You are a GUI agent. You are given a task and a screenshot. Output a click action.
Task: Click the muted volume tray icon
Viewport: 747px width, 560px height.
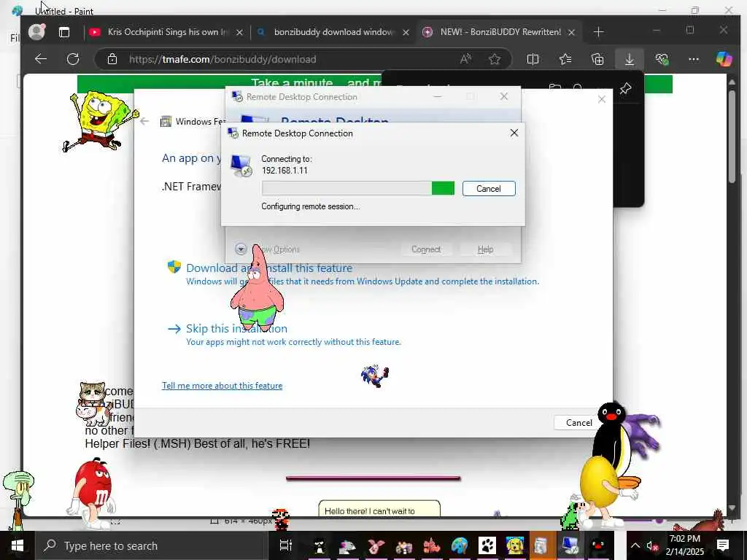tap(652, 546)
